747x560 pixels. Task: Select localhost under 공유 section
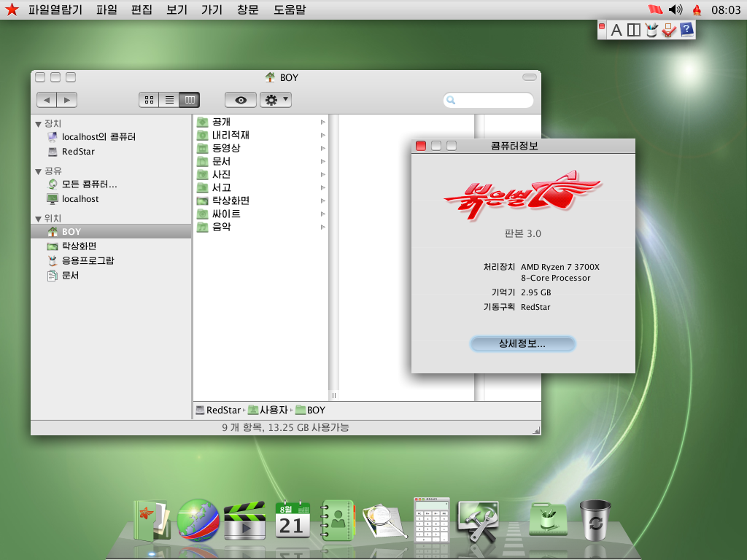111,198
